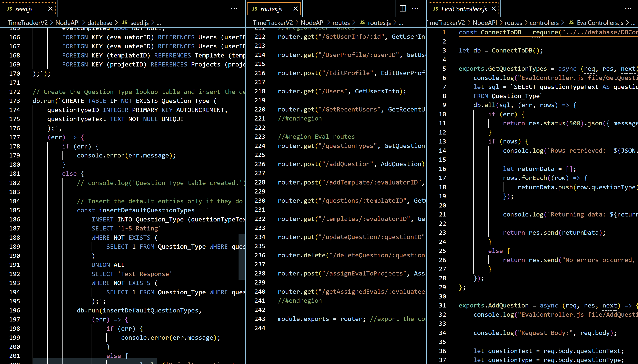638x364 pixels.
Task: Open controllers breadcrumb in EvalControllers.js editor
Action: 544,23
